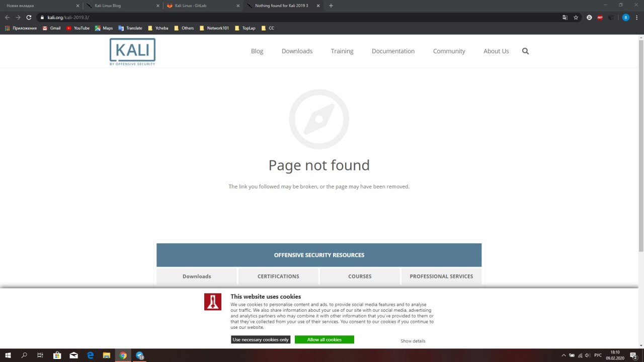This screenshot has width=644, height=362.
Task: Open the Training nav menu item
Action: point(342,51)
